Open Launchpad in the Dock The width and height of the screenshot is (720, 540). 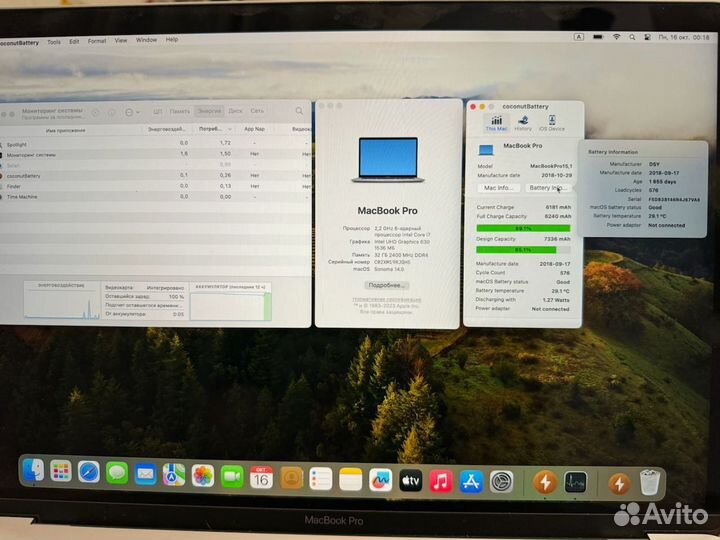(x=61, y=471)
